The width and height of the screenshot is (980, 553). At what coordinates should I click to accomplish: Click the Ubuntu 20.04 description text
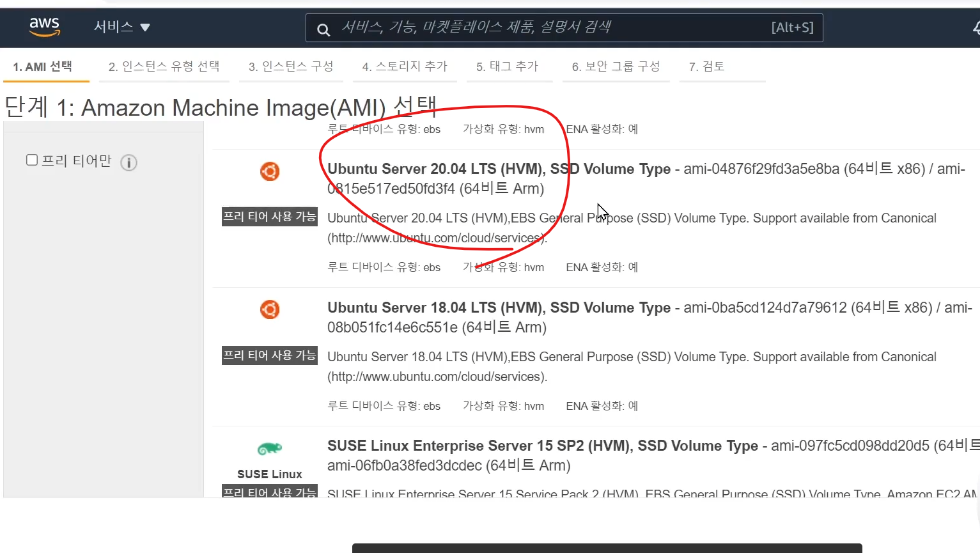[x=632, y=228]
